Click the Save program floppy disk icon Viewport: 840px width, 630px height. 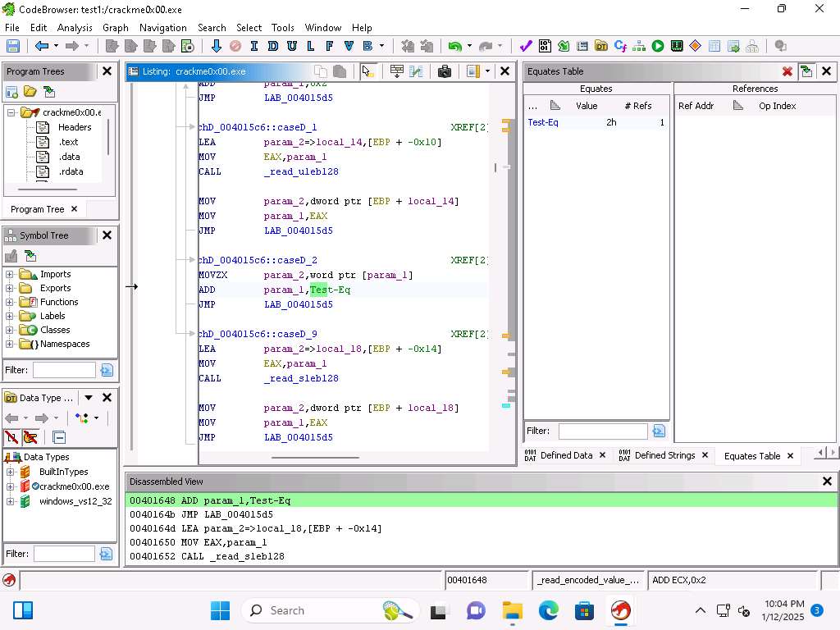click(x=13, y=46)
